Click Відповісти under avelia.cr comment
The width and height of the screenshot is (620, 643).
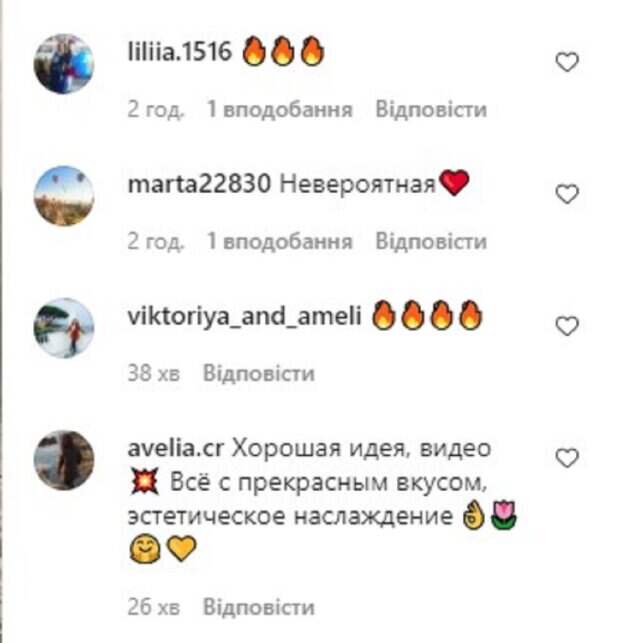click(x=259, y=607)
